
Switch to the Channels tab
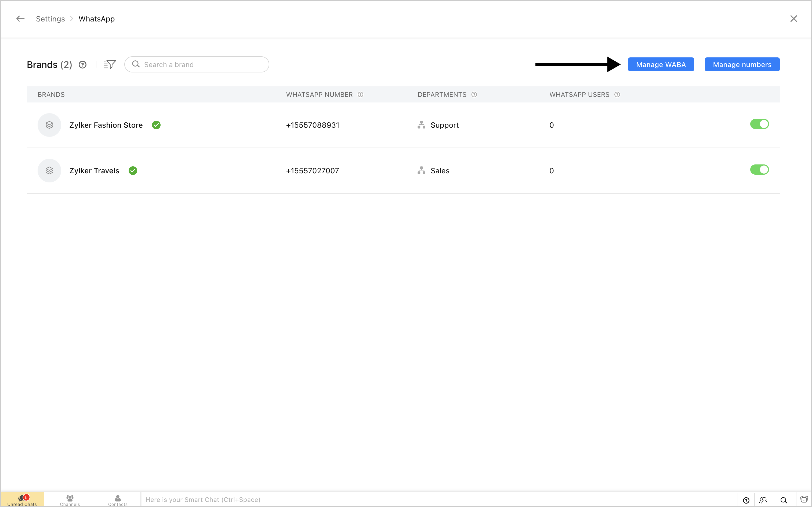tap(70, 499)
